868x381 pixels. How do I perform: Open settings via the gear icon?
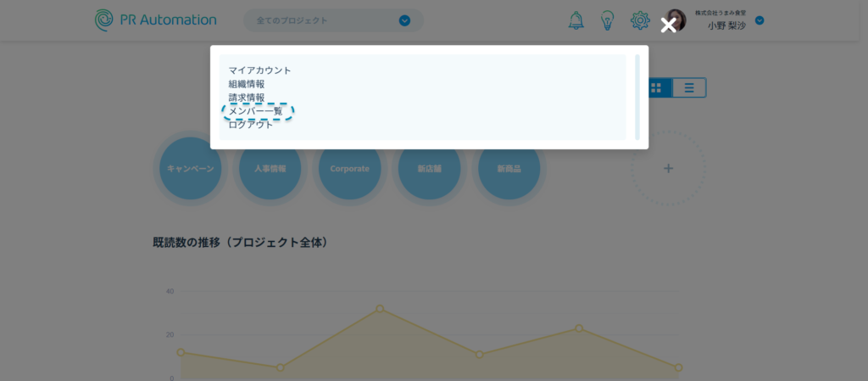[640, 20]
